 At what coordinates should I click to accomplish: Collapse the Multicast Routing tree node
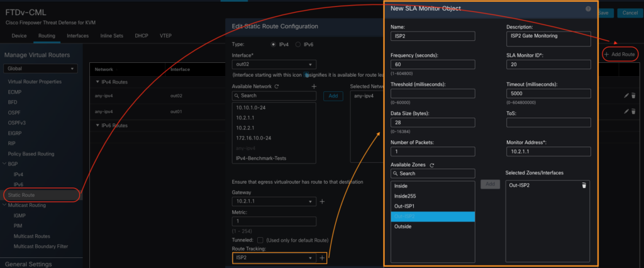[x=4, y=205]
